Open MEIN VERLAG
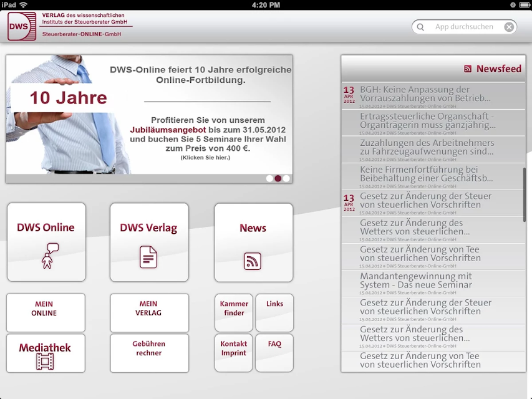 click(149, 312)
